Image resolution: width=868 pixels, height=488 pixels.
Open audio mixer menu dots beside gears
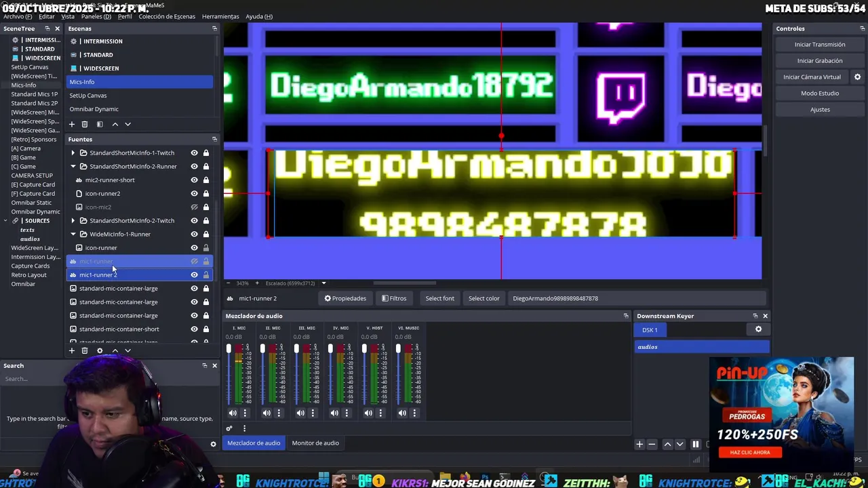pyautogui.click(x=244, y=428)
